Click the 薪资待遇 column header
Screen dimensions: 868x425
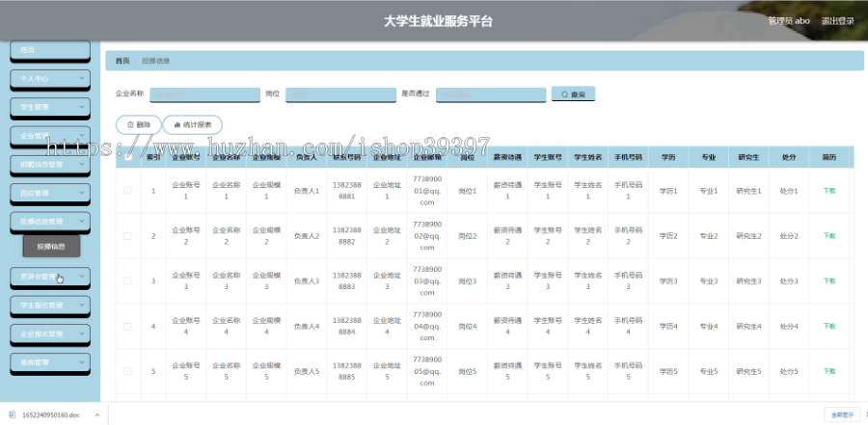point(507,158)
